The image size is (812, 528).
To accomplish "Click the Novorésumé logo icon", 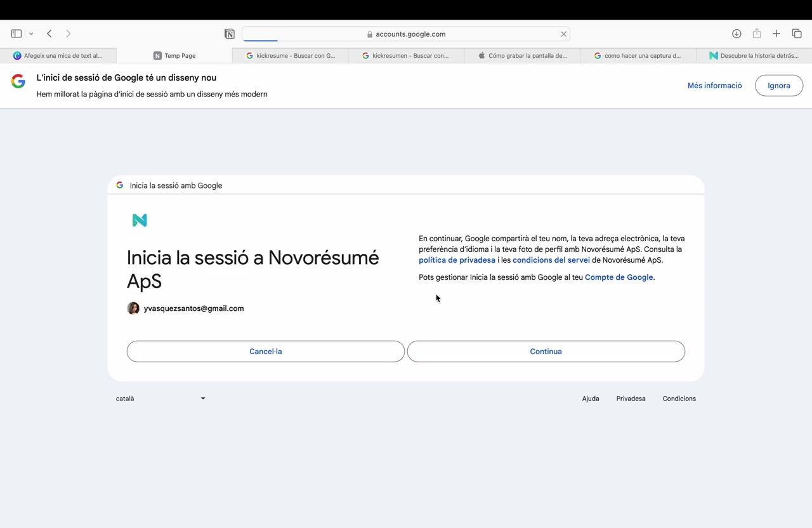I will tap(140, 220).
